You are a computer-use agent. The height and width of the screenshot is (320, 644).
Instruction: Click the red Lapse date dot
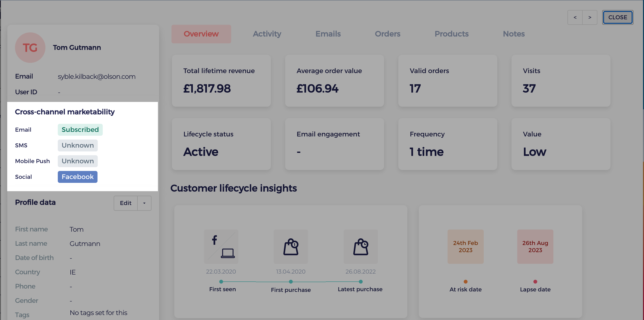pos(535,282)
